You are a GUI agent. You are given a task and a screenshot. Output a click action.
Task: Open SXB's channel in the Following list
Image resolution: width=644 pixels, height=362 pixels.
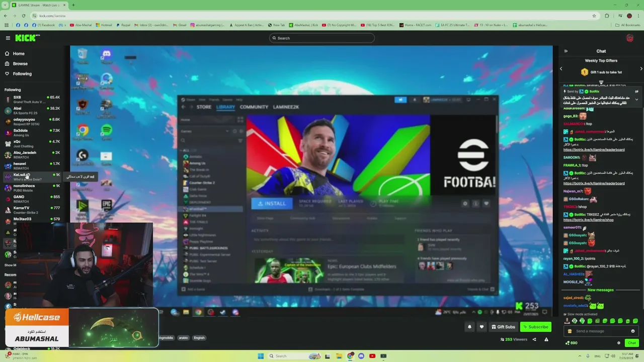click(x=32, y=100)
